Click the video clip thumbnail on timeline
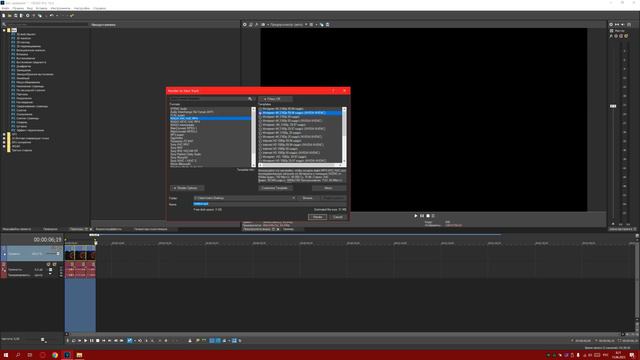The height and width of the screenshot is (360, 640). (x=80, y=255)
